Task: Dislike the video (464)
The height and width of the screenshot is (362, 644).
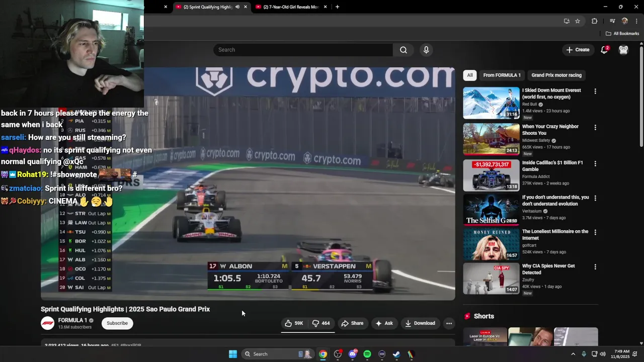Action: pyautogui.click(x=321, y=323)
